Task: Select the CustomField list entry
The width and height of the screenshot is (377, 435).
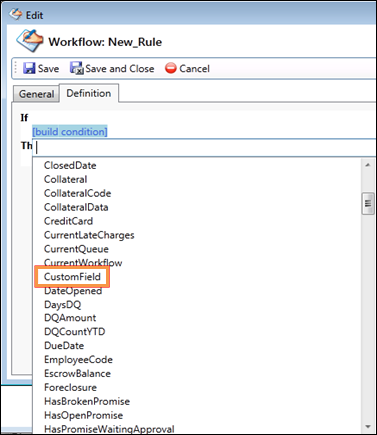Action: tap(72, 277)
